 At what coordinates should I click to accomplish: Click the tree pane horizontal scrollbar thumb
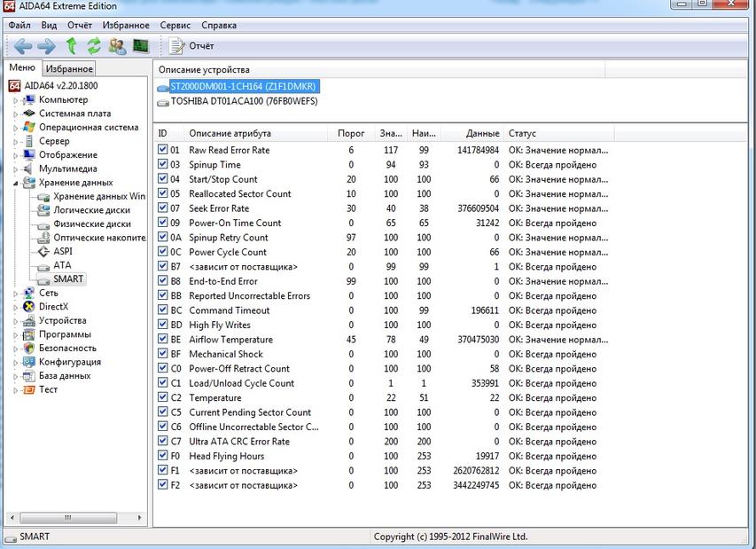pyautogui.click(x=68, y=518)
